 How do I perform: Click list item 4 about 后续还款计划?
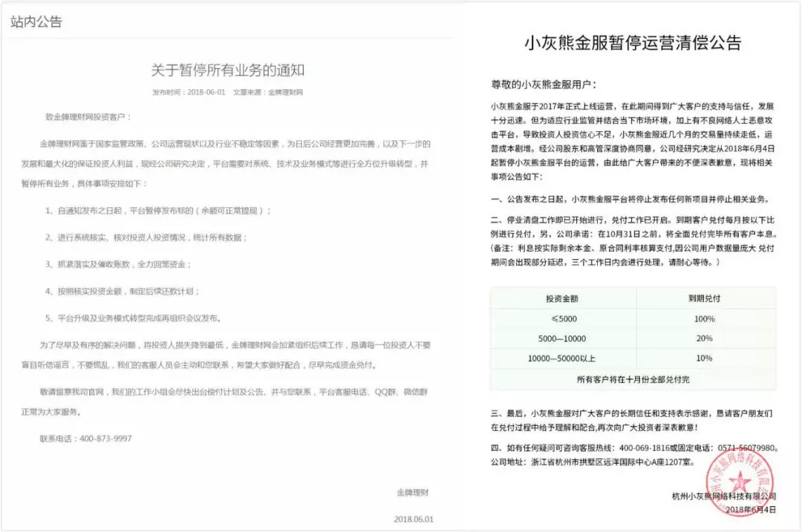click(123, 292)
